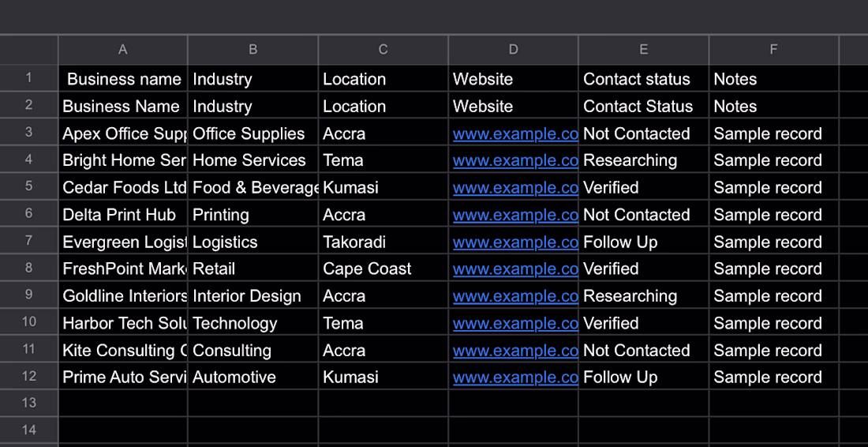The image size is (868, 447).
Task: Click 'Contact Status' cell in row 2
Action: pos(643,106)
